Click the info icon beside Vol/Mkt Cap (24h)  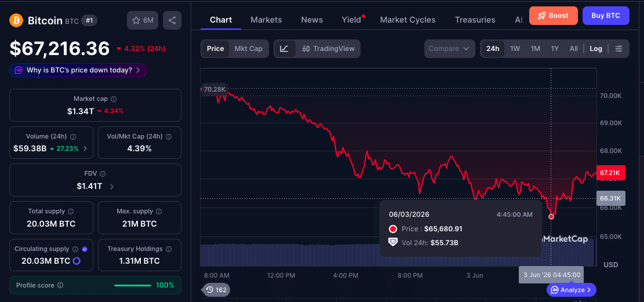[169, 136]
